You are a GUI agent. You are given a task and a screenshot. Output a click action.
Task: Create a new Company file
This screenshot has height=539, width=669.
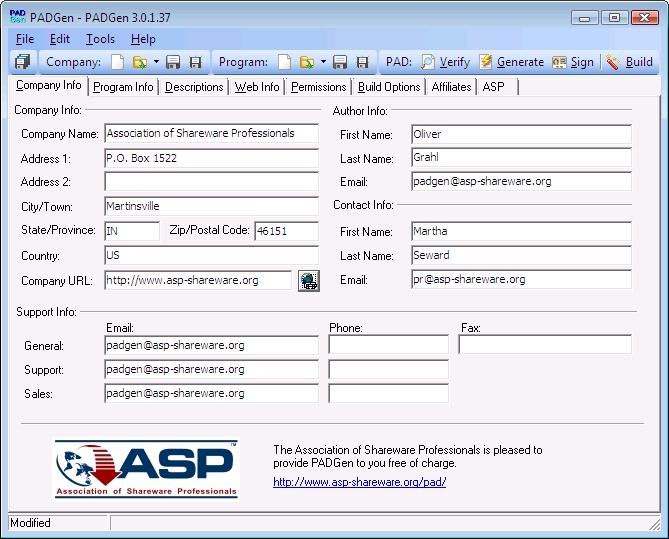coord(118,62)
